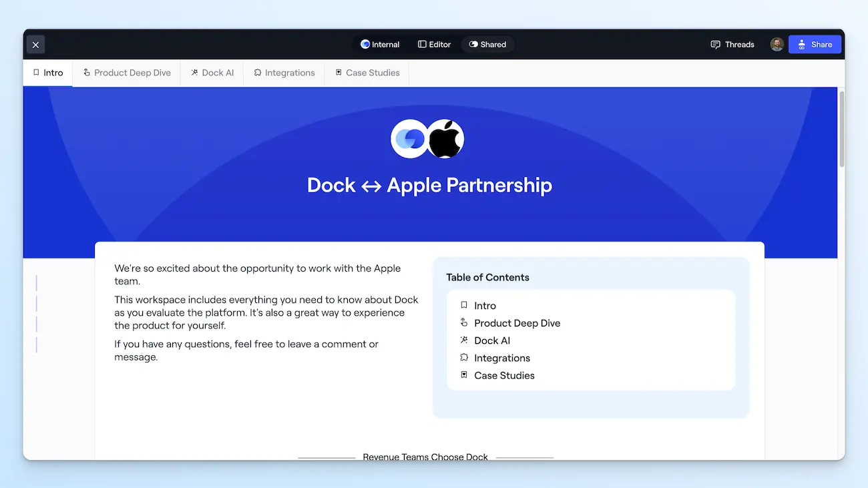Click the Editor layout icon in the top bar
This screenshot has width=868, height=488.
click(x=422, y=45)
